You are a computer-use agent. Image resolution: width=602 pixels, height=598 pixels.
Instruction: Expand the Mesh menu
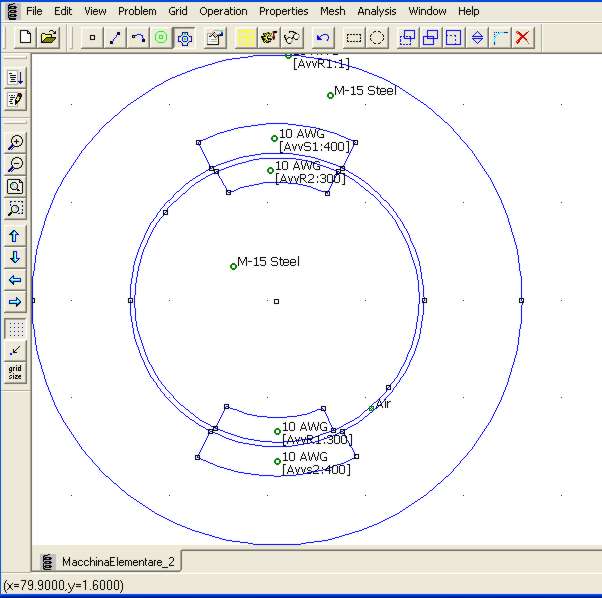(332, 11)
